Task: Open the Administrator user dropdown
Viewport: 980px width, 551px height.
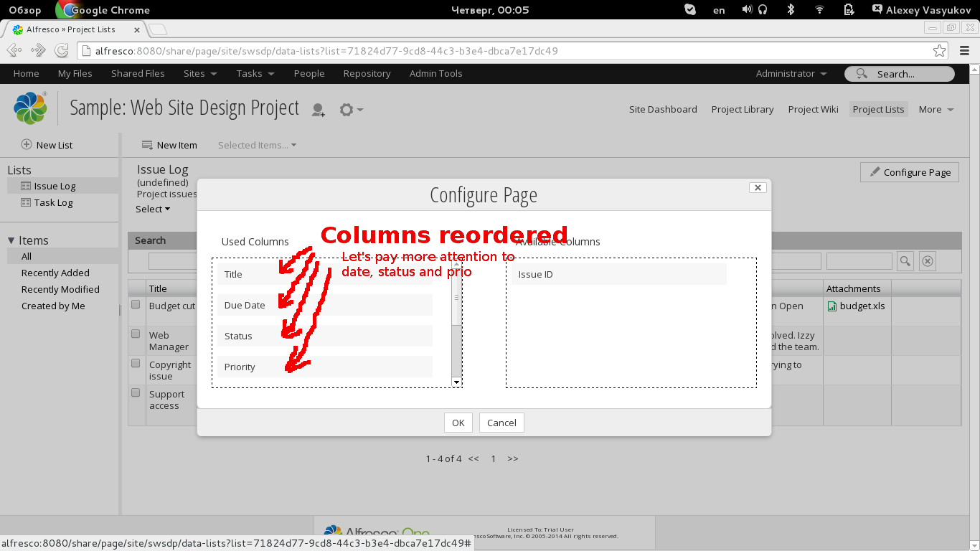Action: [791, 73]
